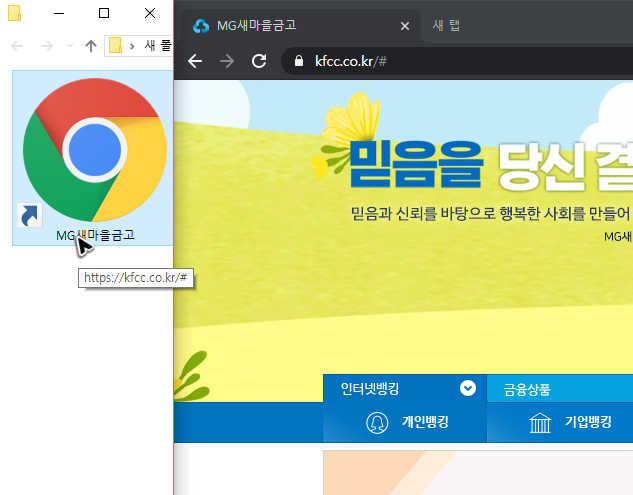Click Chrome's forward arrow button
Screen dimensions: 633x495
point(227,61)
